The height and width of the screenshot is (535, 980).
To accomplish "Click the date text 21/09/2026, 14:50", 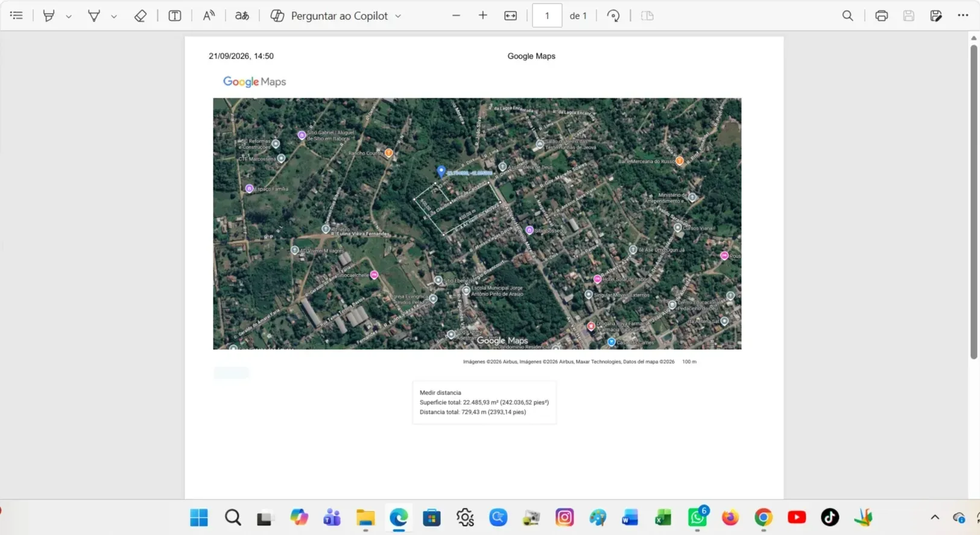I will tap(241, 56).
